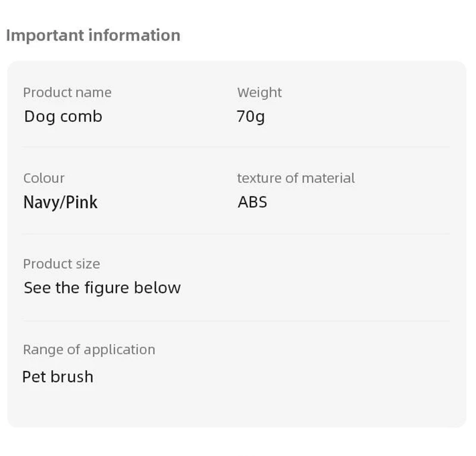Click the word application in range label

click(120, 350)
